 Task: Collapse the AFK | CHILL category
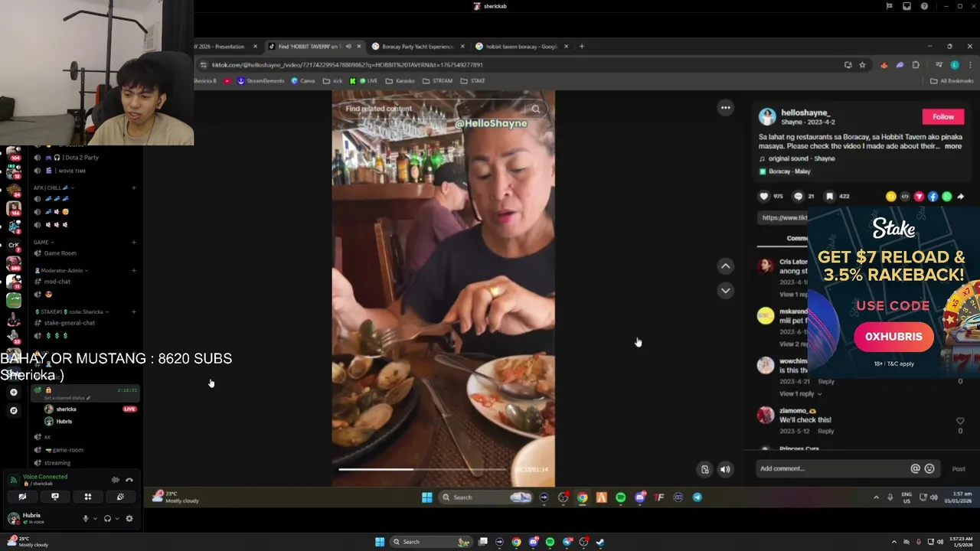tap(54, 187)
